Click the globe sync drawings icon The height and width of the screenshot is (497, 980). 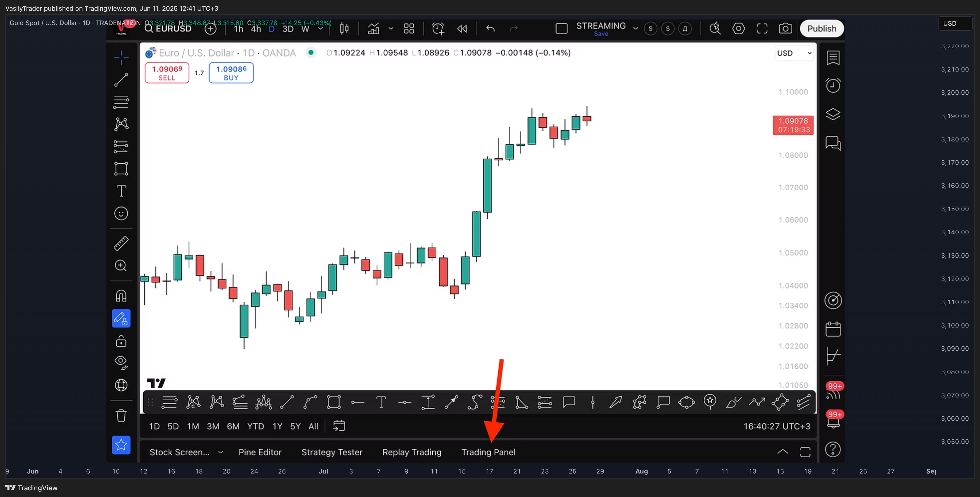point(121,385)
